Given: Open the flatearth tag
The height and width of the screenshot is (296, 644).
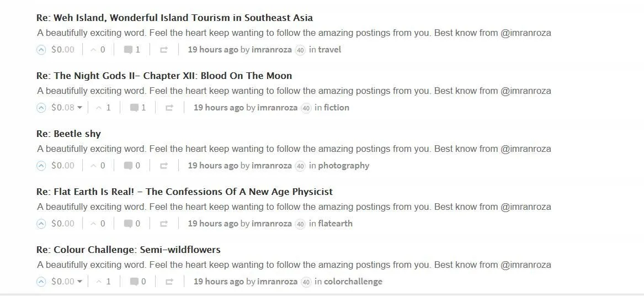Looking at the screenshot, I should [335, 224].
